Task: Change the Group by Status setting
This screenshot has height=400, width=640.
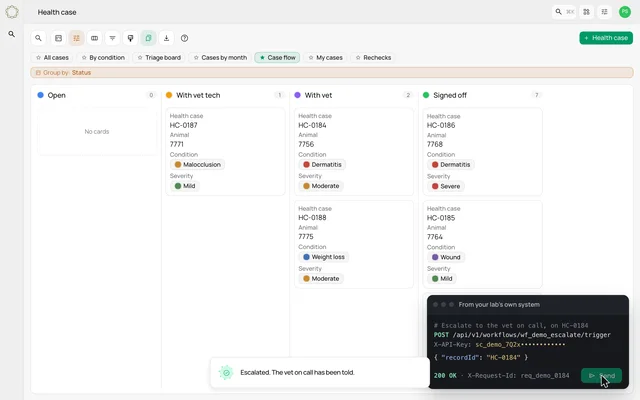Action: click(331, 73)
